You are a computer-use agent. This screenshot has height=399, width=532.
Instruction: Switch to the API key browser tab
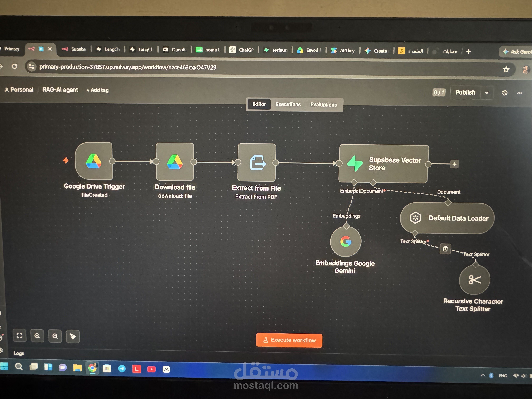point(343,51)
